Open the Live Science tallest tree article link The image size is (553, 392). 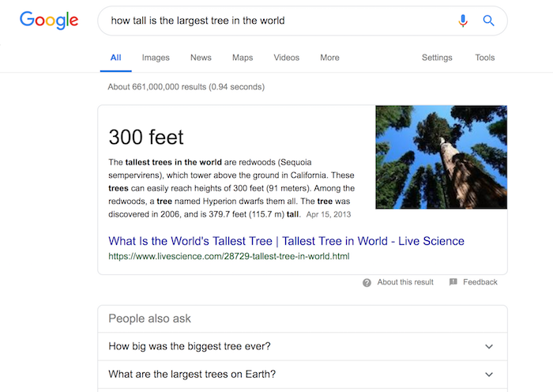point(286,241)
